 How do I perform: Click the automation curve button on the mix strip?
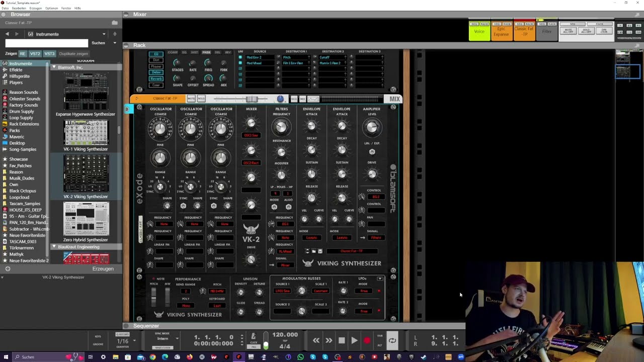click(x=313, y=99)
